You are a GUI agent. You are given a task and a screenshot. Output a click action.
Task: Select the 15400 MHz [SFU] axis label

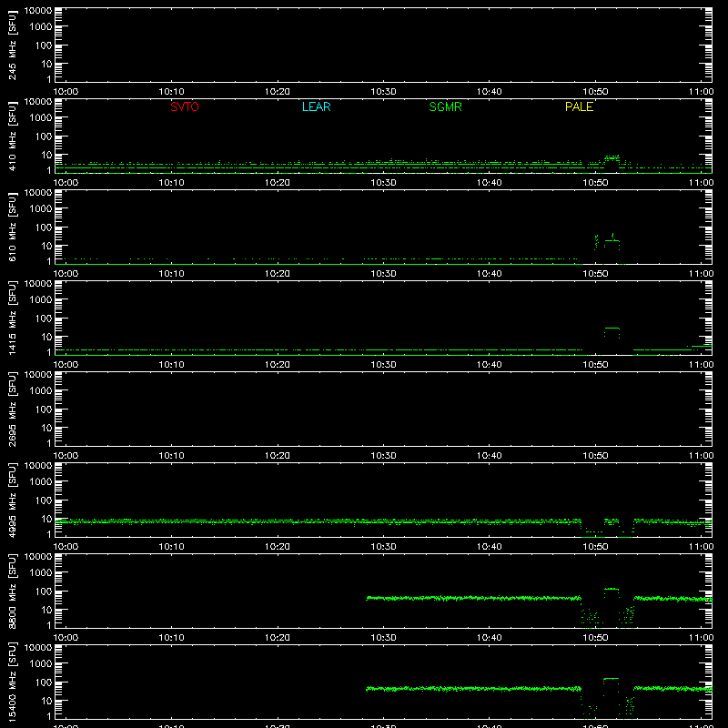click(x=12, y=682)
